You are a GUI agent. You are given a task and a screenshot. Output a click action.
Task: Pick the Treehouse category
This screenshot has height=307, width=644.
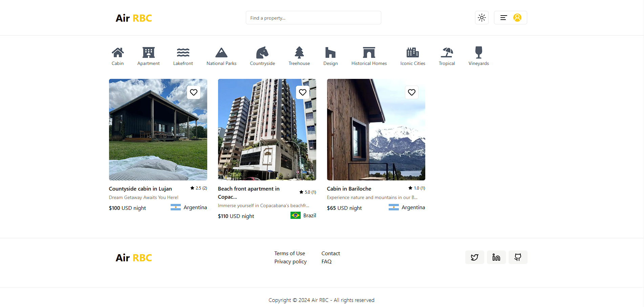299,53
